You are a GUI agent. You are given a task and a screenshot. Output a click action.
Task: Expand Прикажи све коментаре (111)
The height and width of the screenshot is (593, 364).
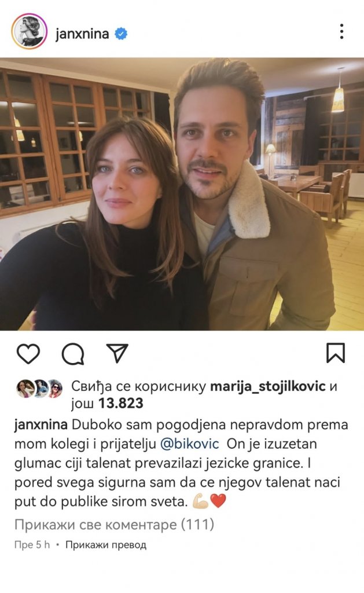pyautogui.click(x=114, y=525)
